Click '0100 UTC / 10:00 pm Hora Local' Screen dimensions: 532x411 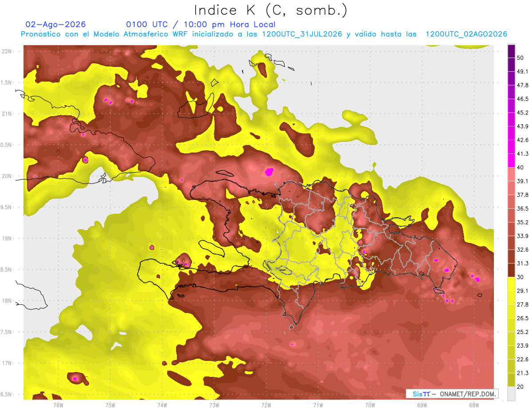coord(201,24)
